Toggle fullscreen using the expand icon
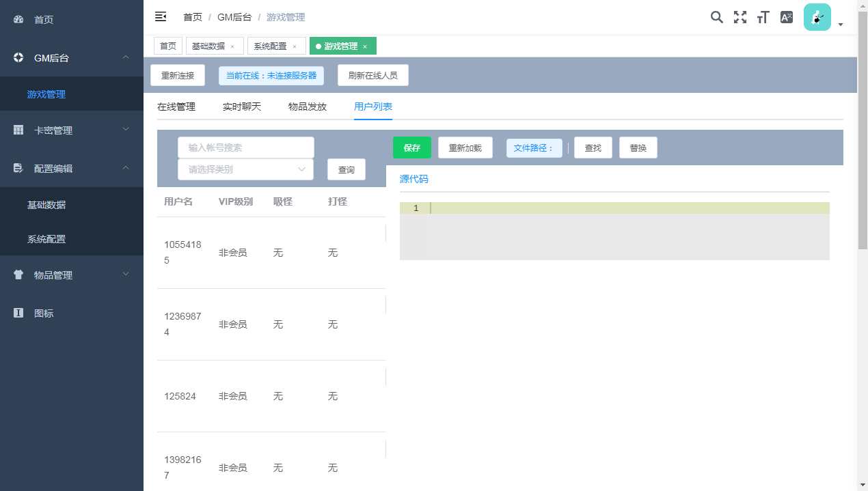 click(740, 17)
